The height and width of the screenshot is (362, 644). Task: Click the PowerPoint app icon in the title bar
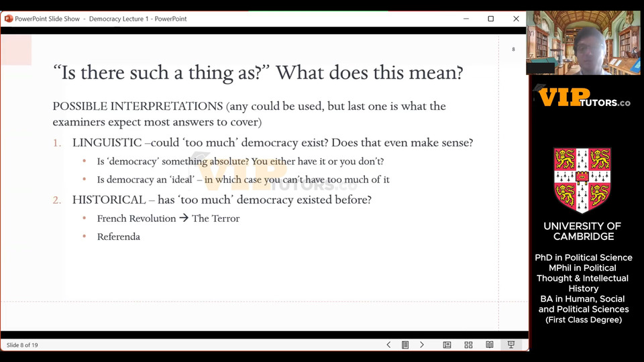click(8, 19)
